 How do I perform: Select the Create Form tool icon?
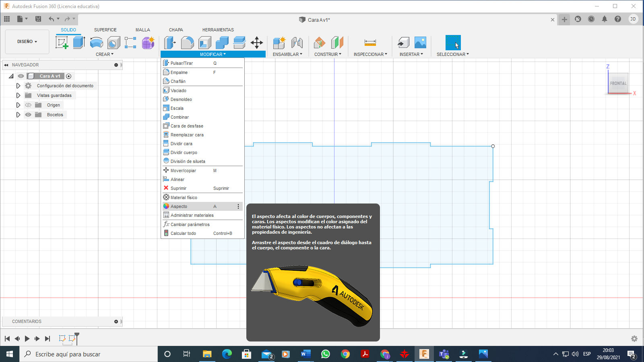(148, 42)
